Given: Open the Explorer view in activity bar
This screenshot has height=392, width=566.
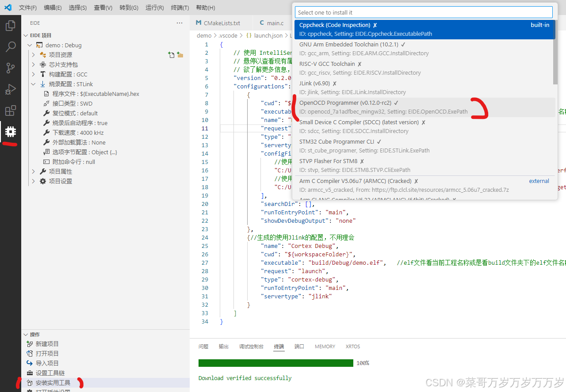Looking at the screenshot, I should click(x=11, y=26).
